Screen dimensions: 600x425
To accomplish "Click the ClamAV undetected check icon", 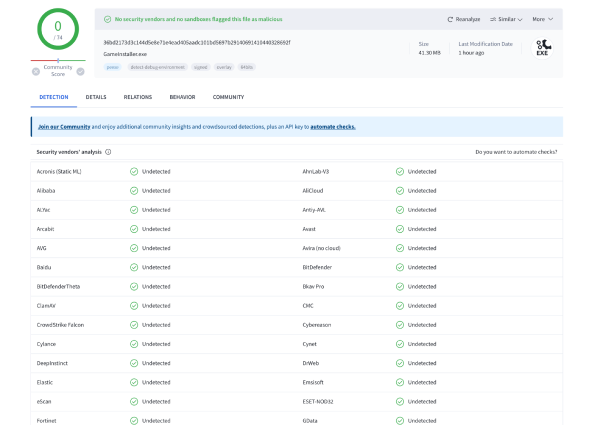I will click(x=134, y=306).
